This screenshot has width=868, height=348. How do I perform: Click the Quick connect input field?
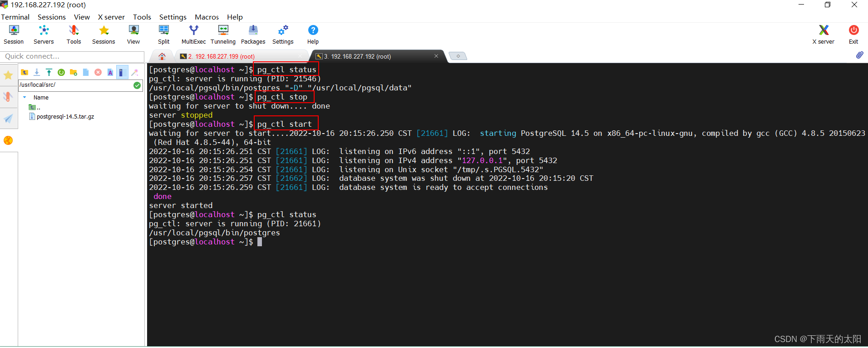pyautogui.click(x=73, y=56)
